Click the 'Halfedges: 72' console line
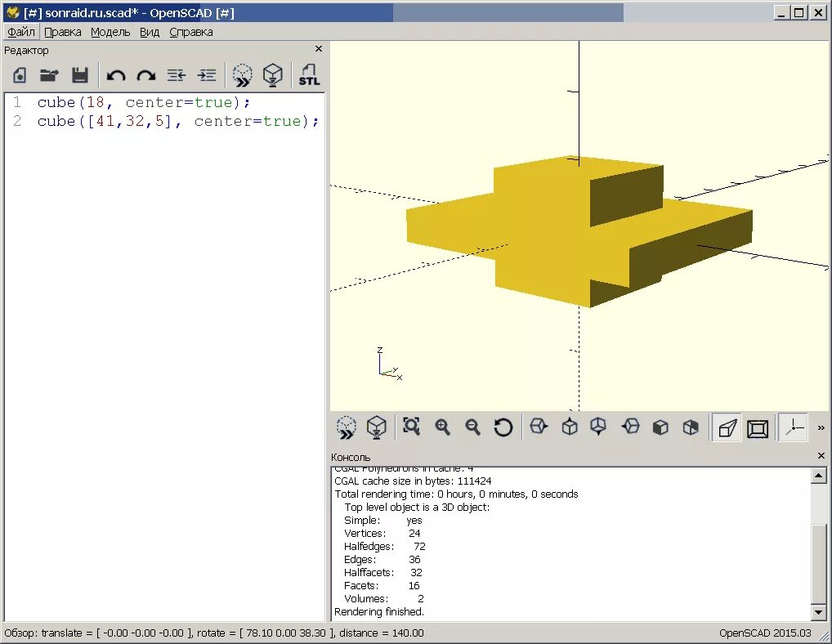Viewport: 832px width, 644px height. coord(385,547)
